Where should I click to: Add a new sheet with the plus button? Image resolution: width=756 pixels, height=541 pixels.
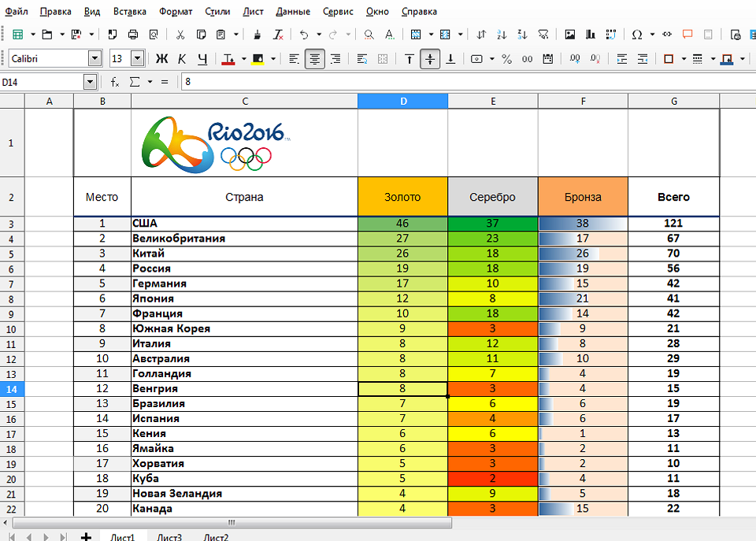click(x=86, y=537)
